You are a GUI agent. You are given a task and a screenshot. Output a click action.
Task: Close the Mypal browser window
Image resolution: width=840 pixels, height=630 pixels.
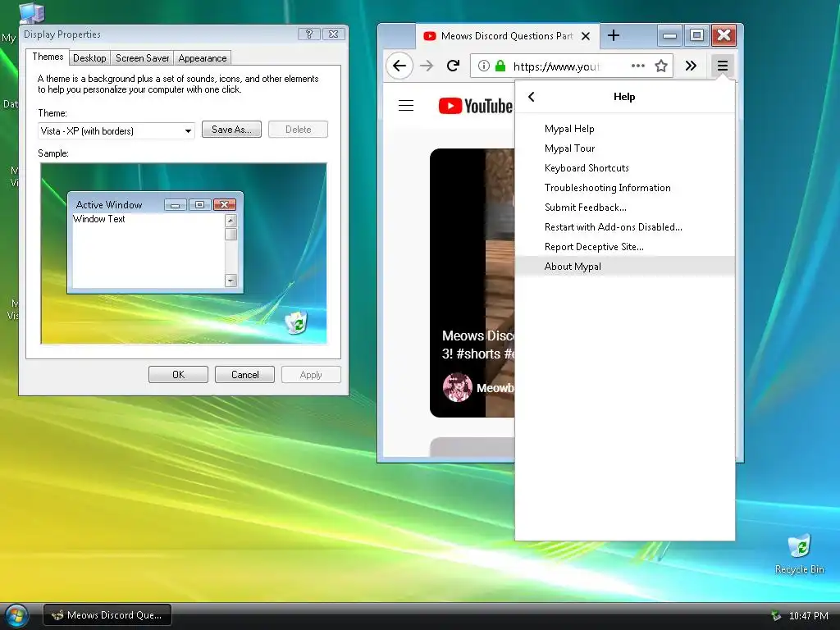(x=724, y=36)
